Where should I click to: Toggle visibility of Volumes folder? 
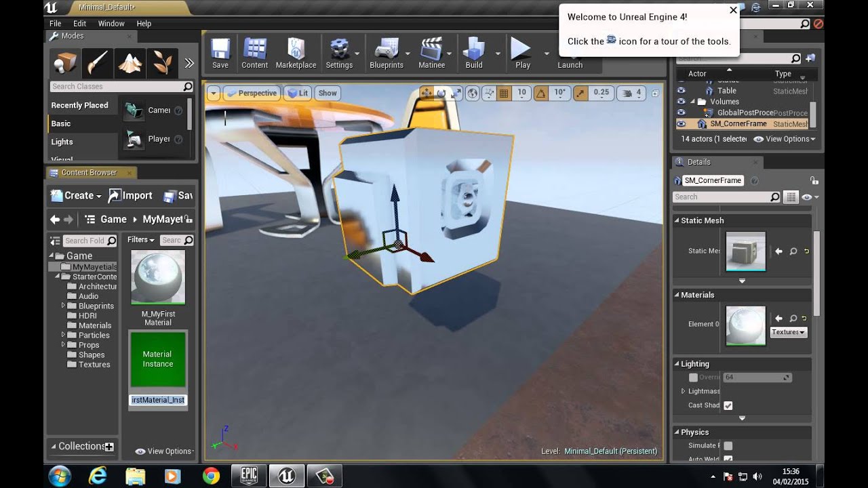(x=681, y=102)
